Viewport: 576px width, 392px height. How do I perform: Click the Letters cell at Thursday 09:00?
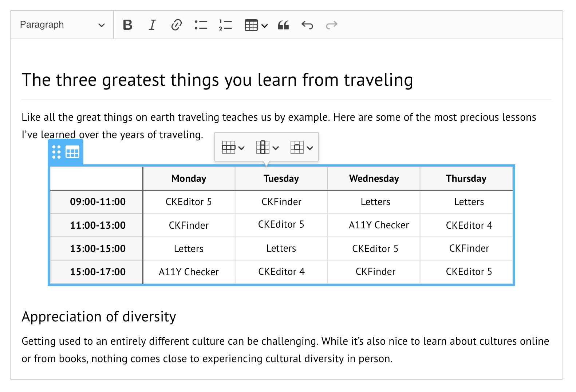pos(466,202)
